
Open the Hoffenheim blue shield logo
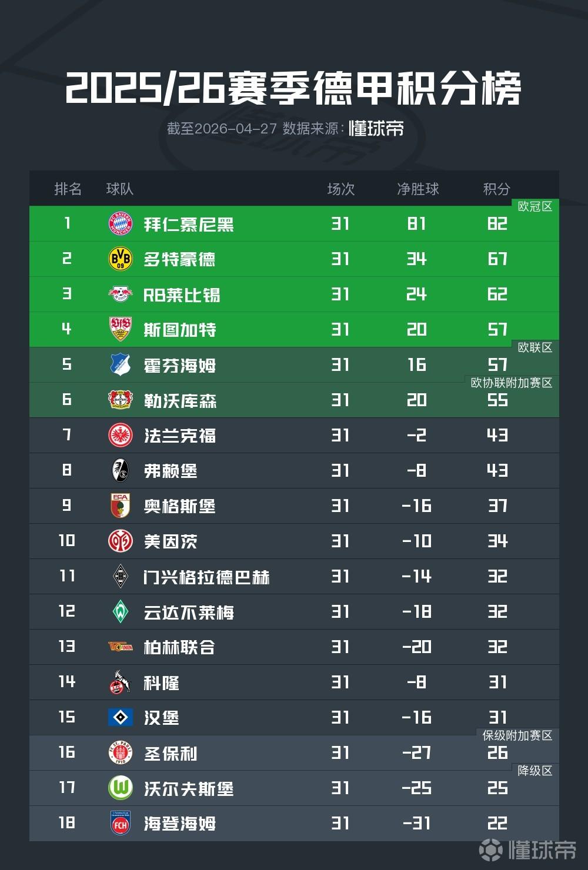tap(121, 365)
